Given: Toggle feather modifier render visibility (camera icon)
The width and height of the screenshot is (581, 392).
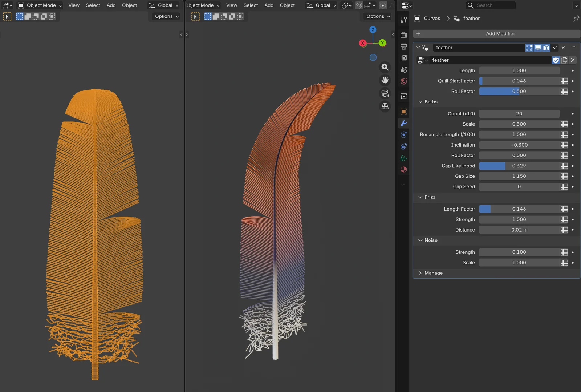Looking at the screenshot, I should click(x=546, y=48).
